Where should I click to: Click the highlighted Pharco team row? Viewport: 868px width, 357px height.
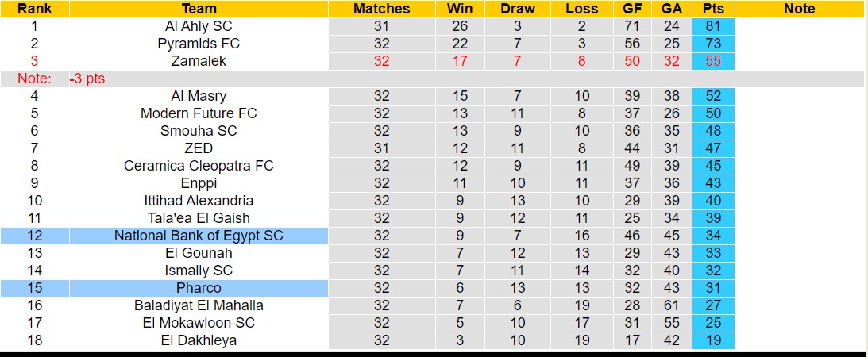(199, 288)
